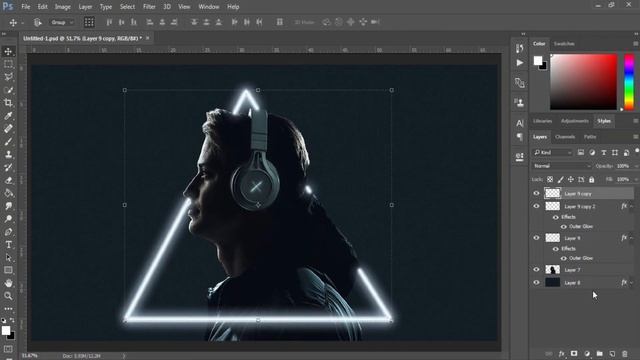Open the Fill slider dropdown arrow
Viewport: 640px width, 360px height.
pyautogui.click(x=636, y=180)
